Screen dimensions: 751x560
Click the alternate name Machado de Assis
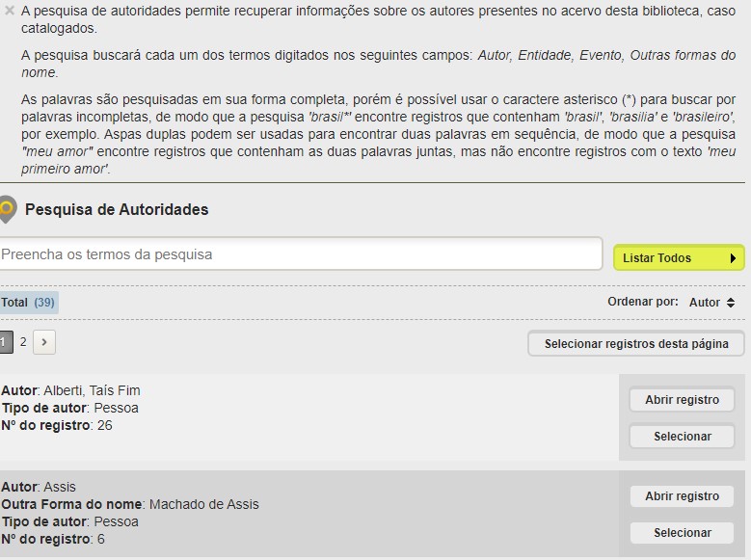pyautogui.click(x=203, y=504)
